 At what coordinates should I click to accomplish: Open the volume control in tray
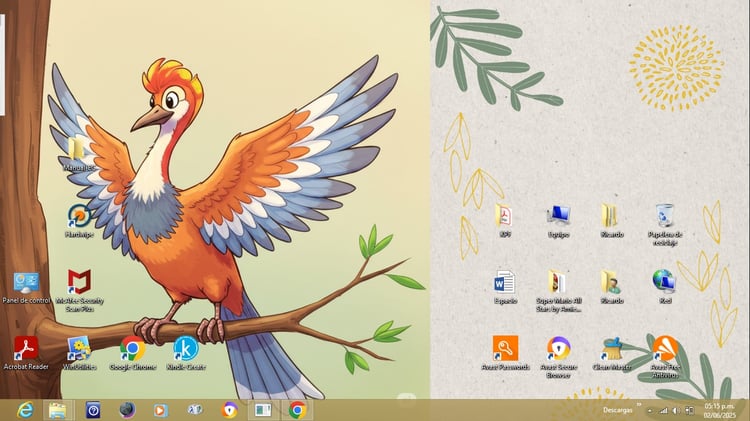pos(676,410)
